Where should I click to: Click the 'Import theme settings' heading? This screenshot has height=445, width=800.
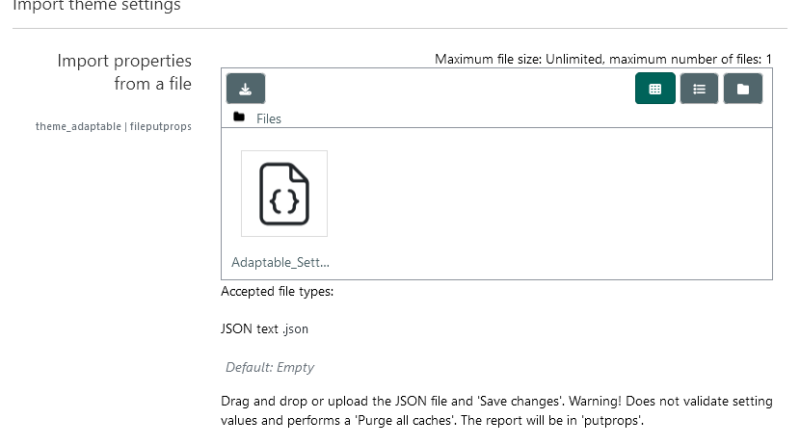[x=96, y=6]
